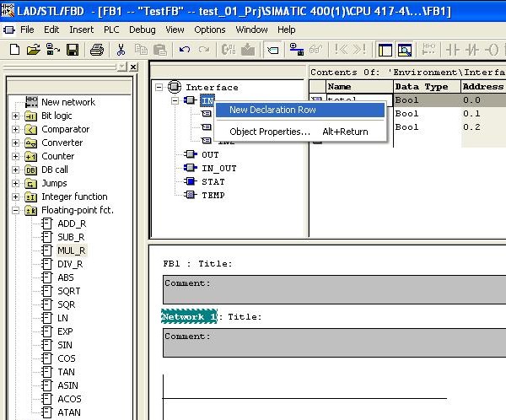This screenshot has width=506, height=420.
Task: Collapse the Floating-point fct. folder
Action: point(15,211)
